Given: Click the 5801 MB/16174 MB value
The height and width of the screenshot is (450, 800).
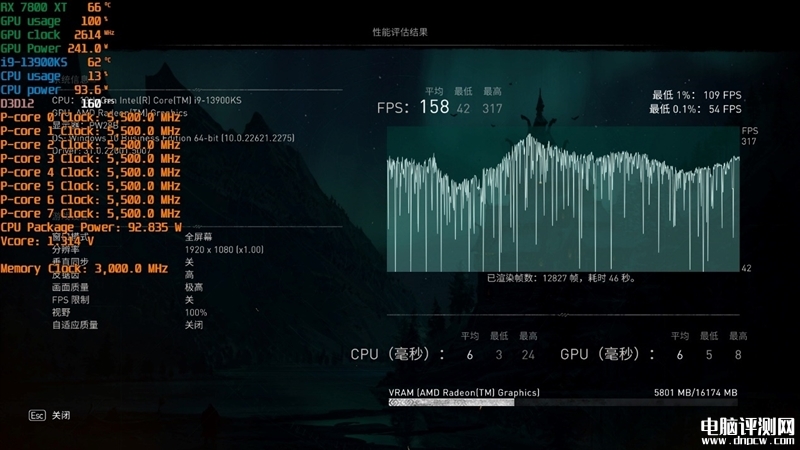Looking at the screenshot, I should pos(695,392).
